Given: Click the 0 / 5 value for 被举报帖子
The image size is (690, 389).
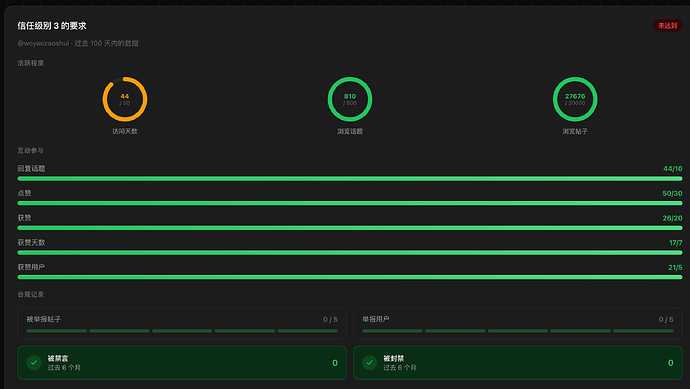Looking at the screenshot, I should [330, 319].
